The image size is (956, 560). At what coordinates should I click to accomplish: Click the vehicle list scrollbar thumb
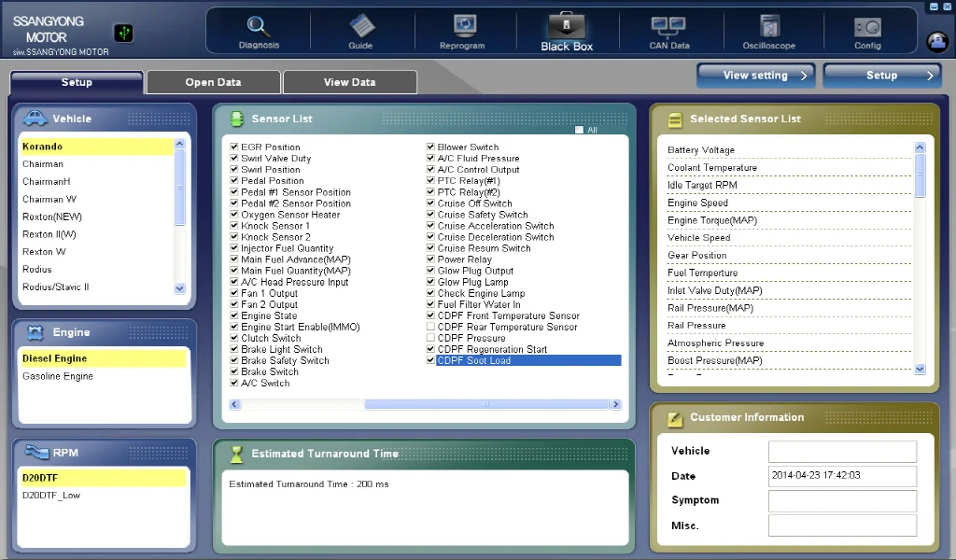tap(179, 188)
